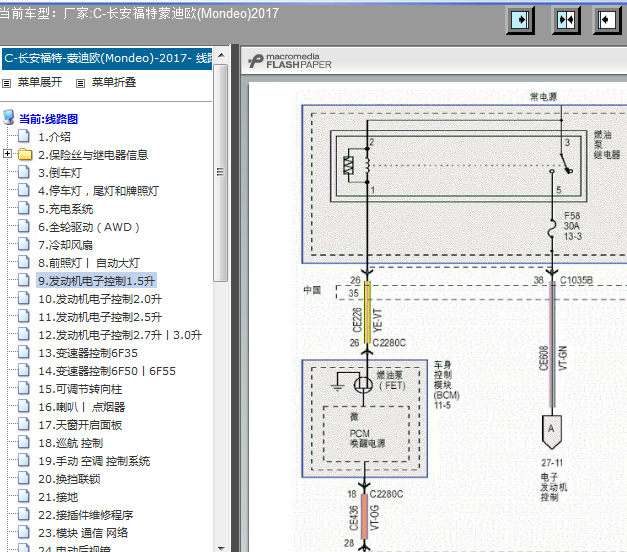
Task: Open the 23.模块 通信 网络 diagram
Action: [x=83, y=533]
